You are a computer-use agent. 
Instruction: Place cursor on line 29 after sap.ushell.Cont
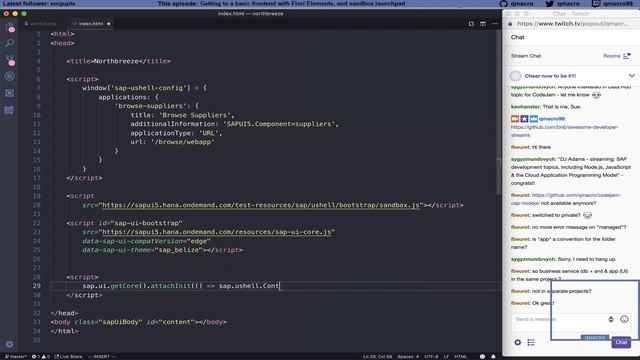pyautogui.click(x=280, y=286)
